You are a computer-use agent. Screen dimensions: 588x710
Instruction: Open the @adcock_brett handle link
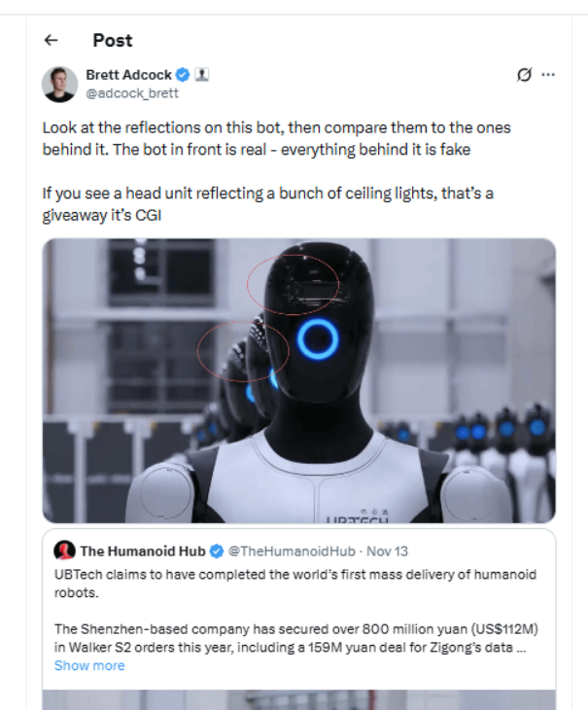132,93
